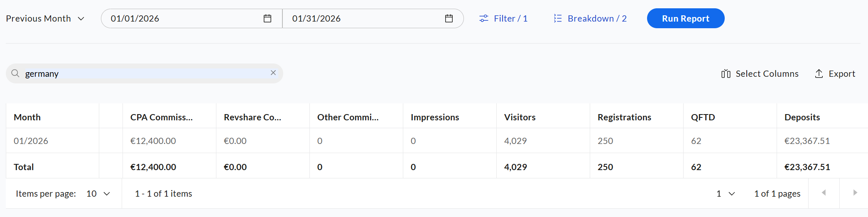Click the Deposits column header
The width and height of the screenshot is (868, 217).
[x=802, y=117]
